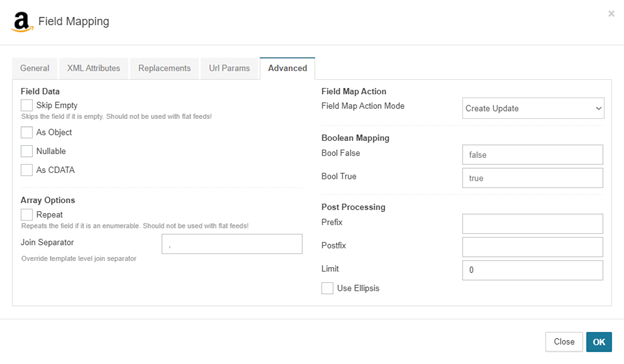
Task: Click the Array Options heading
Action: 48,200
